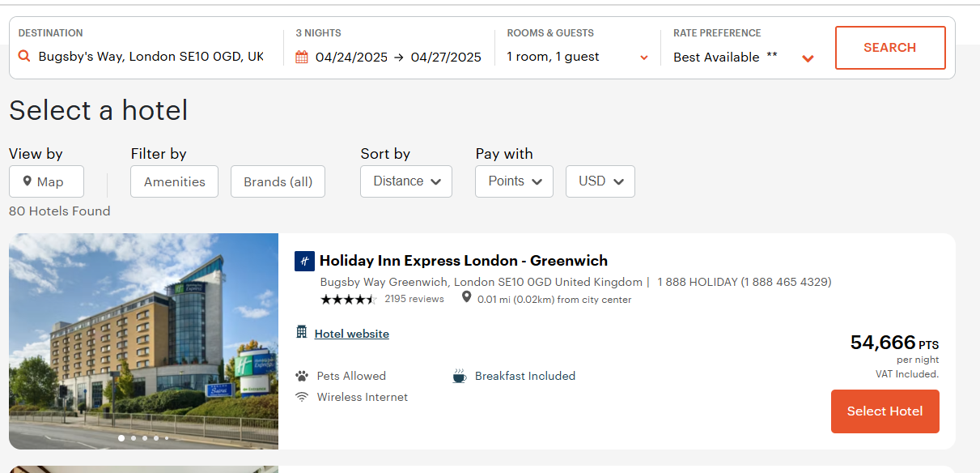Click the Pets Allowed paw icon
The height and width of the screenshot is (473, 980).
302,376
